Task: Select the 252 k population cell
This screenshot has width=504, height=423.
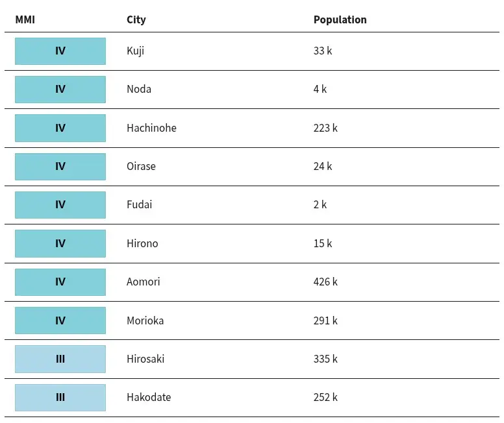Action: pyautogui.click(x=325, y=397)
